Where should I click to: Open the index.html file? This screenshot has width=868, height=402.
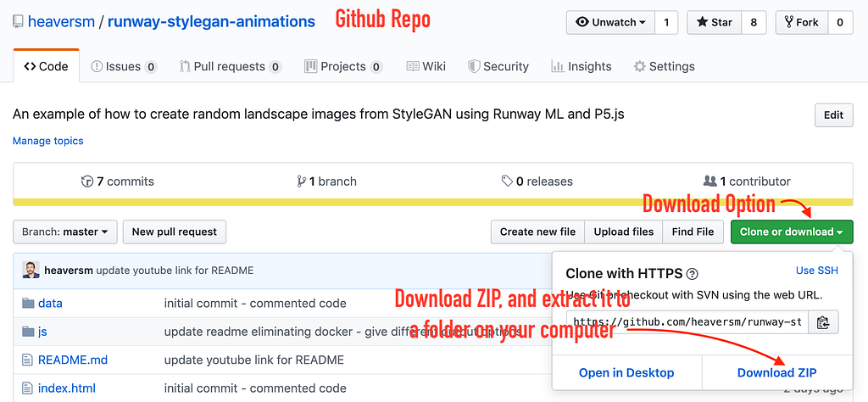click(67, 388)
